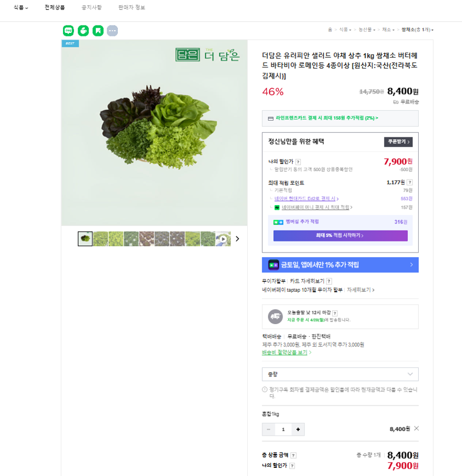Image resolution: width=462 pixels, height=476 pixels.
Task: Switch to 전체상품 tab
Action: (x=55, y=8)
